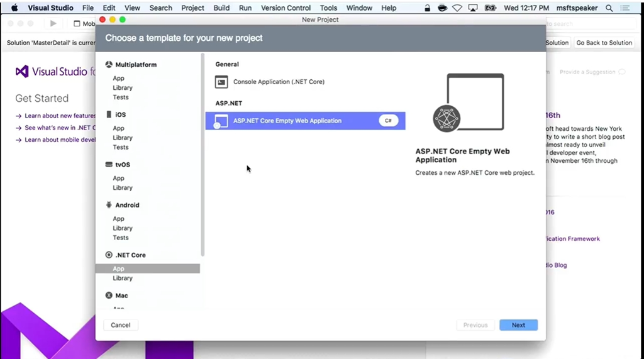This screenshot has height=359, width=644.
Task: Select Tests under Android
Action: (121, 238)
